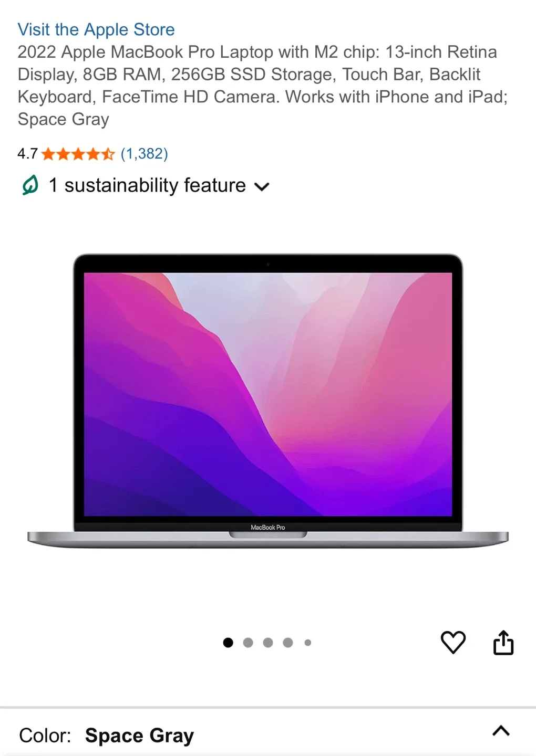The image size is (536, 756).
Task: Tap the star rating icons
Action: (x=78, y=154)
